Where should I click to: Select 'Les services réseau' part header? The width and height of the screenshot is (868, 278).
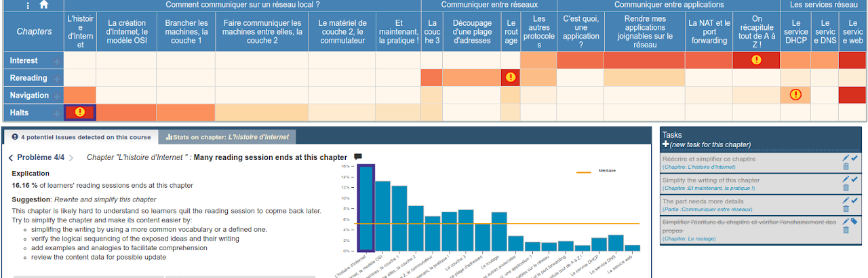(x=823, y=5)
